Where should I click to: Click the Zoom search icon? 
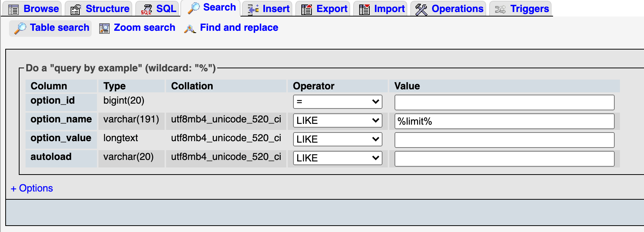click(x=104, y=28)
